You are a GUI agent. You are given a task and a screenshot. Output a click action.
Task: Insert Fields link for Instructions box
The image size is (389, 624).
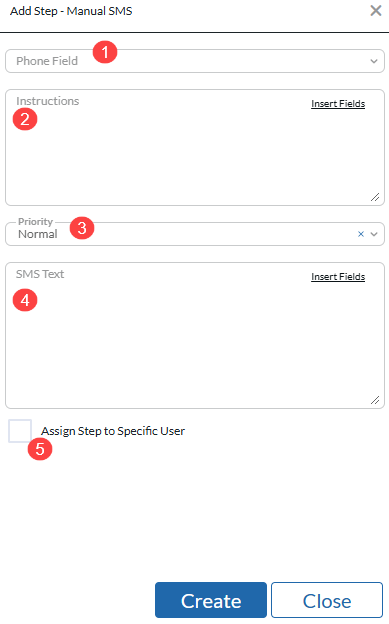pos(338,103)
